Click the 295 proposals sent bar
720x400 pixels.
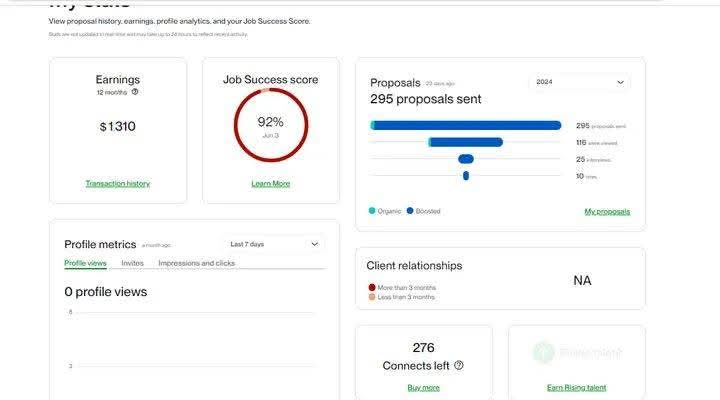click(x=466, y=126)
